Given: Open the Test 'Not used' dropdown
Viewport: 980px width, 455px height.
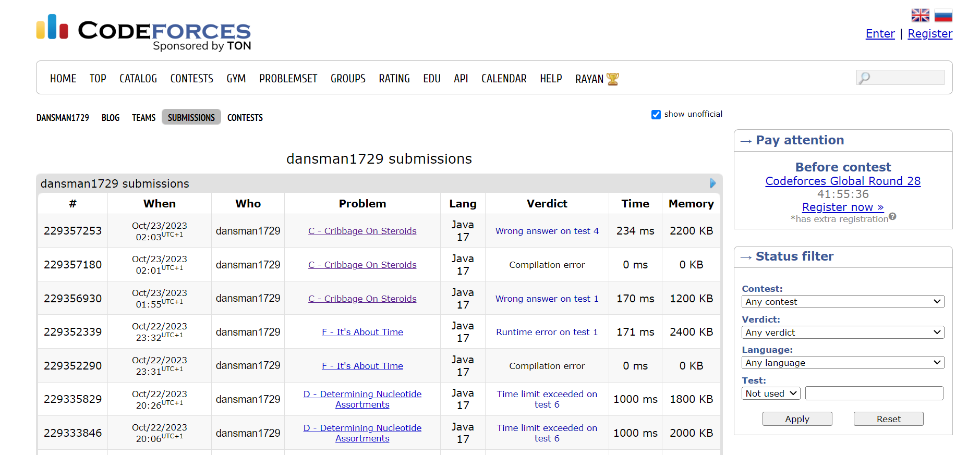Looking at the screenshot, I should (x=771, y=393).
